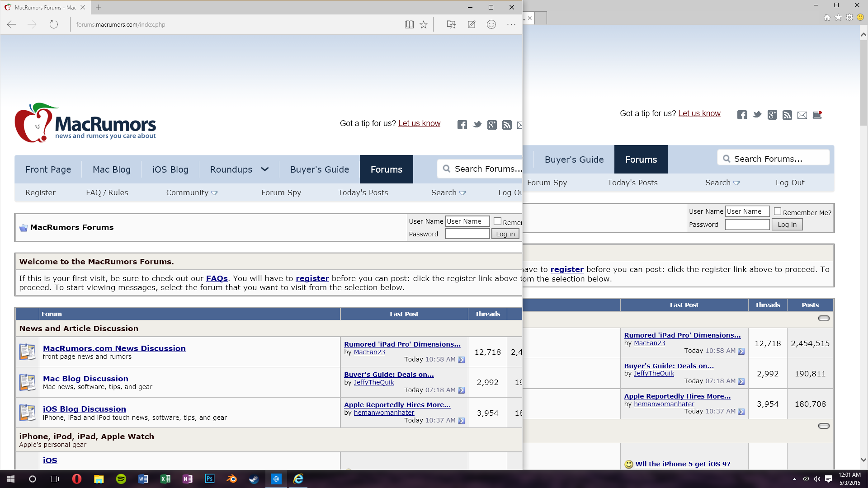Open Today's Posts in left window
The image size is (868, 488).
[x=363, y=192]
